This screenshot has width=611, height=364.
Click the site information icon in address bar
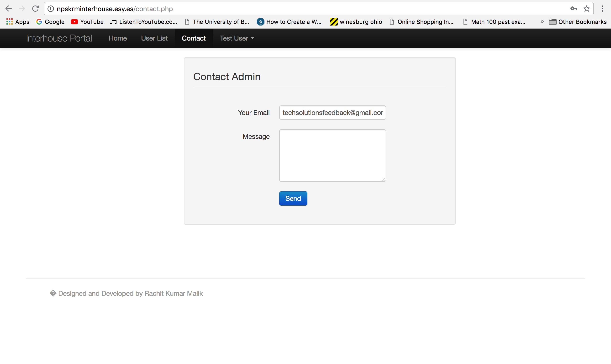[x=51, y=9]
